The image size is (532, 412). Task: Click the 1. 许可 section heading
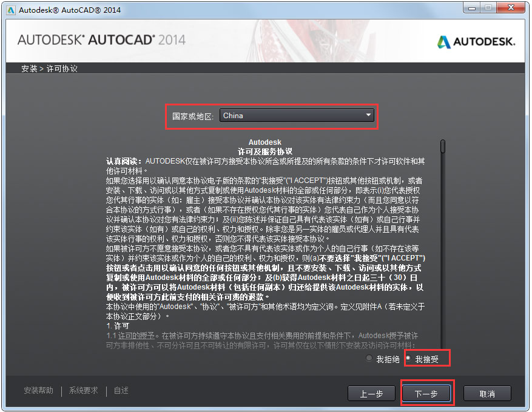pyautogui.click(x=118, y=326)
